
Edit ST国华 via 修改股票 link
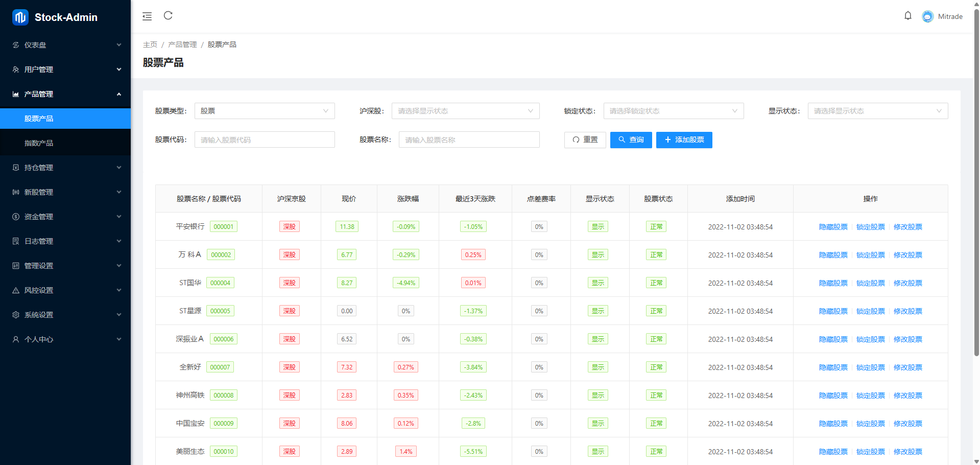point(907,283)
